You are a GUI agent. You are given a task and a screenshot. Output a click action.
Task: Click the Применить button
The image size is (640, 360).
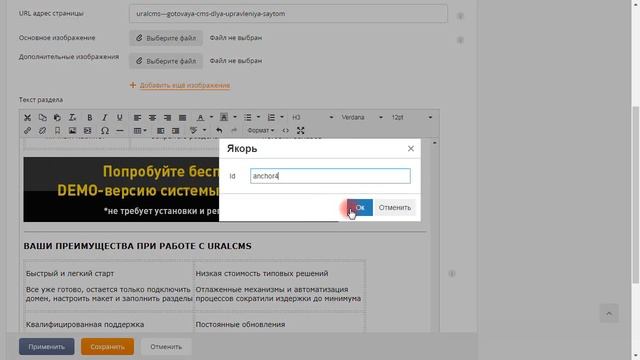(47, 347)
